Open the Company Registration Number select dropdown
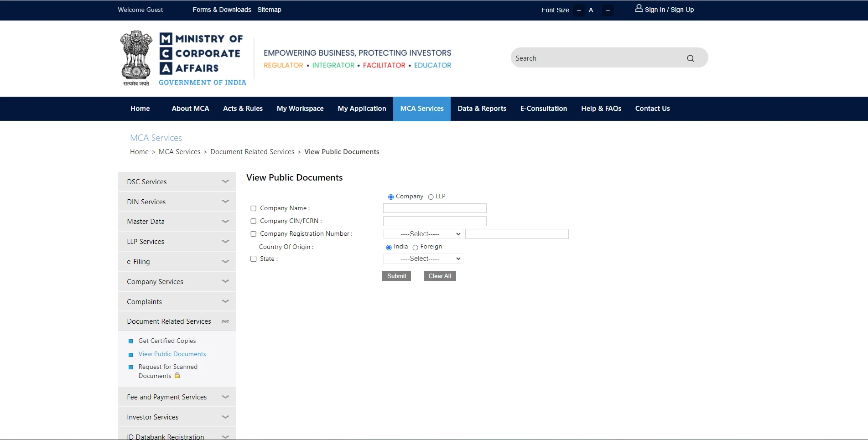This screenshot has width=868, height=440. [423, 234]
